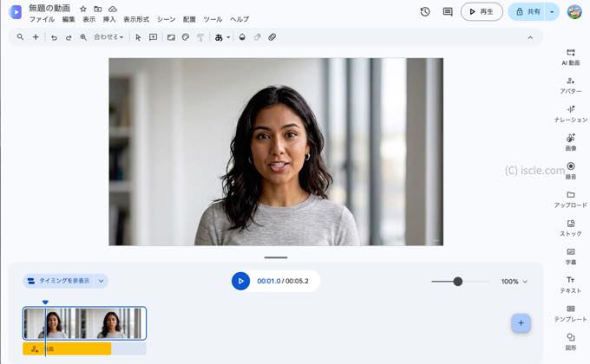
Task: Open the AI 動画 panel
Action: 570,57
